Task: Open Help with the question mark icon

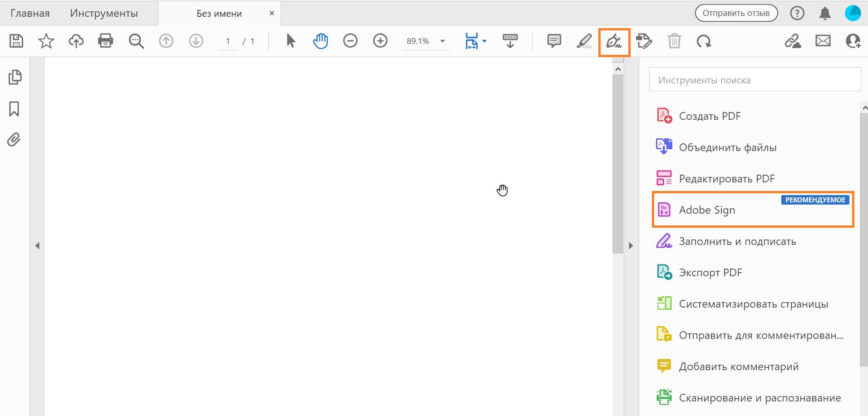Action: pos(797,13)
